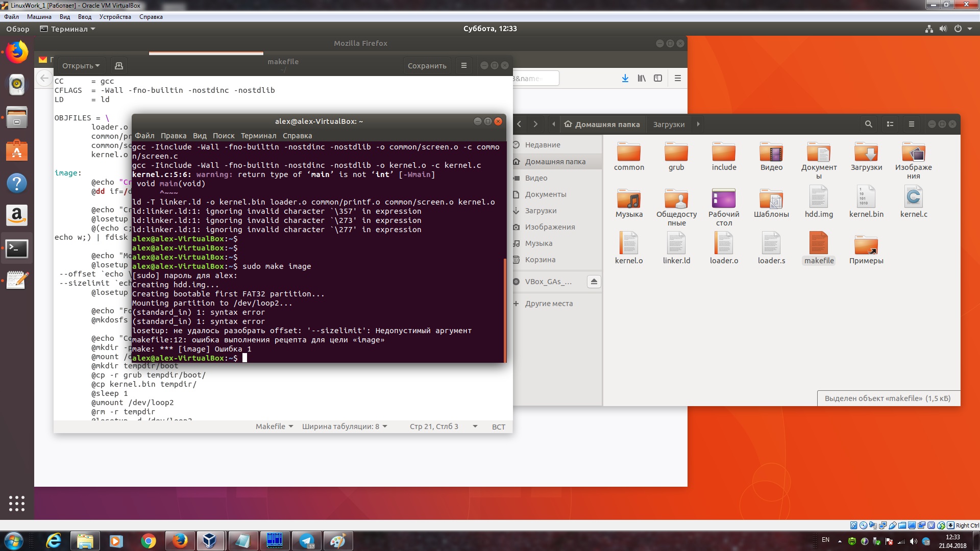The height and width of the screenshot is (551, 980).
Task: Eject the VBox_GAs volume
Action: click(594, 282)
